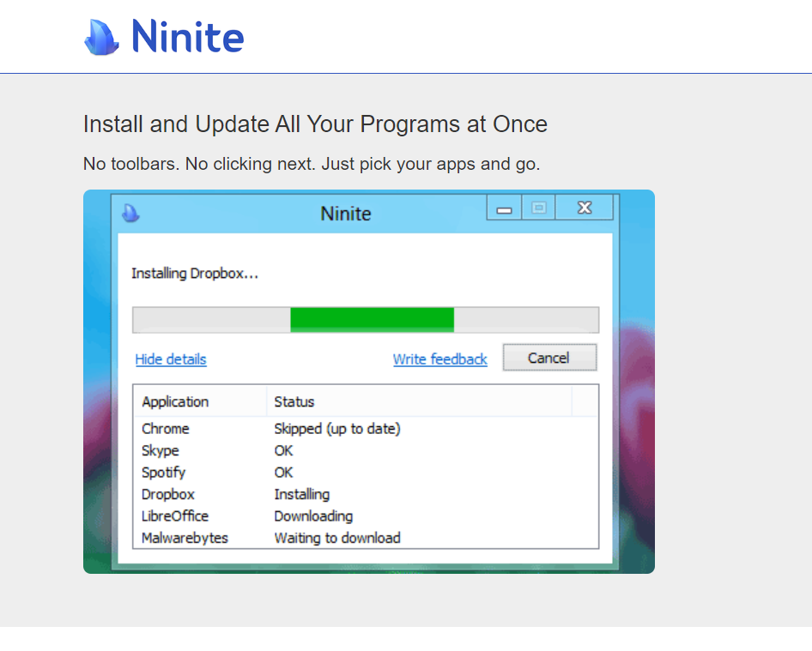This screenshot has height=651, width=812.
Task: Close the Ninite installer window
Action: (x=585, y=208)
